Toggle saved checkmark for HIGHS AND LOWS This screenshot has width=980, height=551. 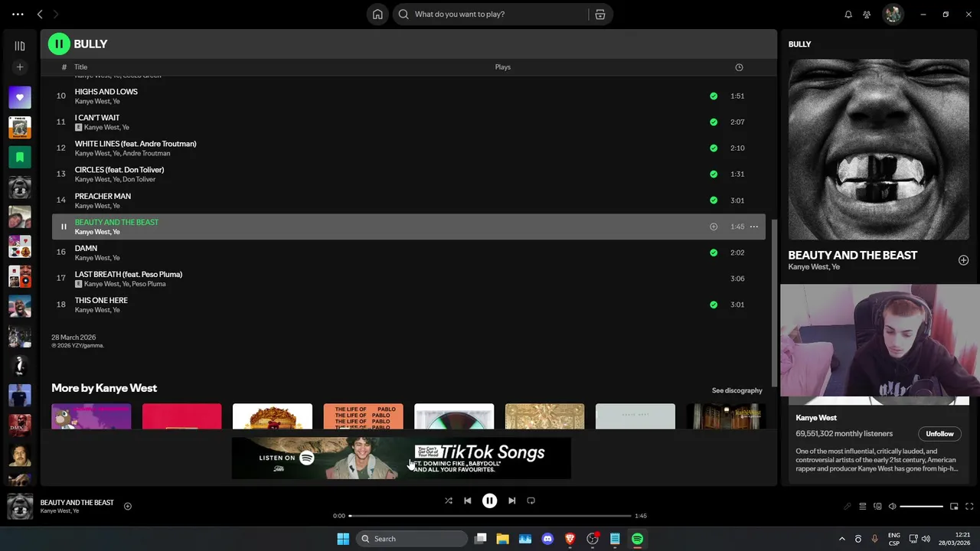(714, 96)
